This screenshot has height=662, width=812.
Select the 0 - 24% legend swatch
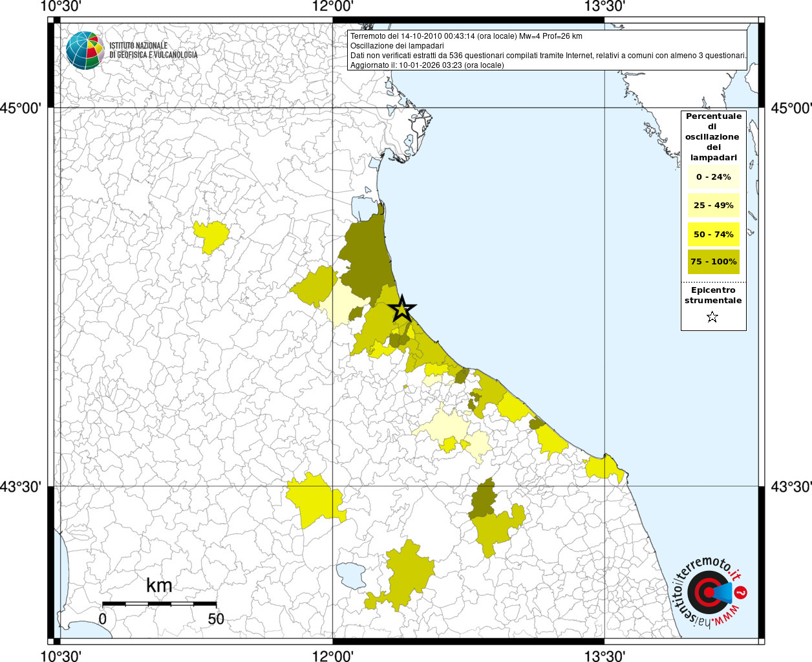[713, 176]
